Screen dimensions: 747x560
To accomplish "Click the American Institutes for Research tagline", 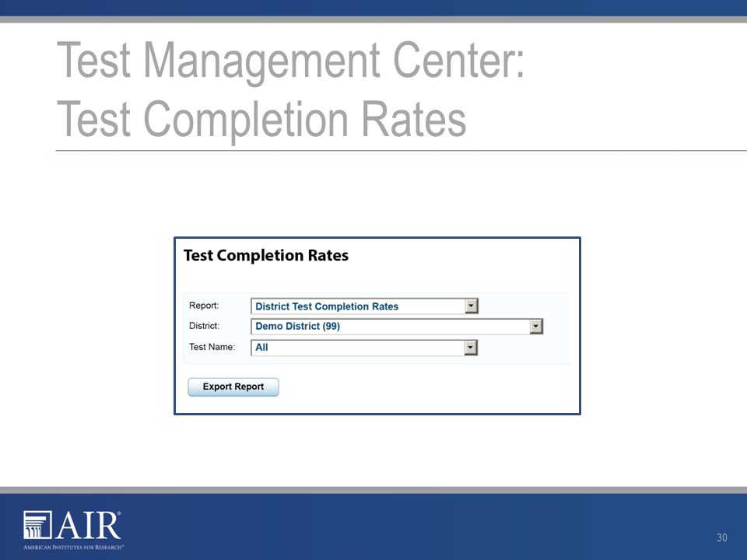I will point(73,547).
